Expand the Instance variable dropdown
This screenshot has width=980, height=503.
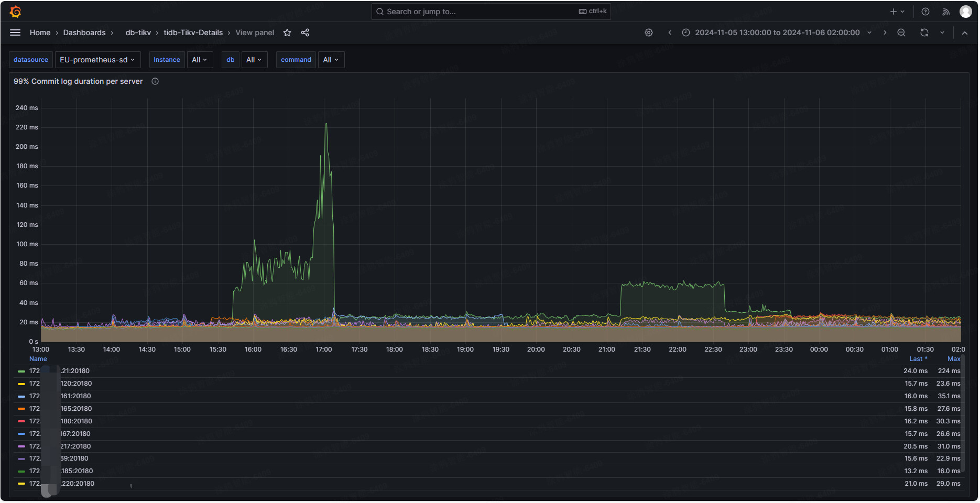click(200, 60)
